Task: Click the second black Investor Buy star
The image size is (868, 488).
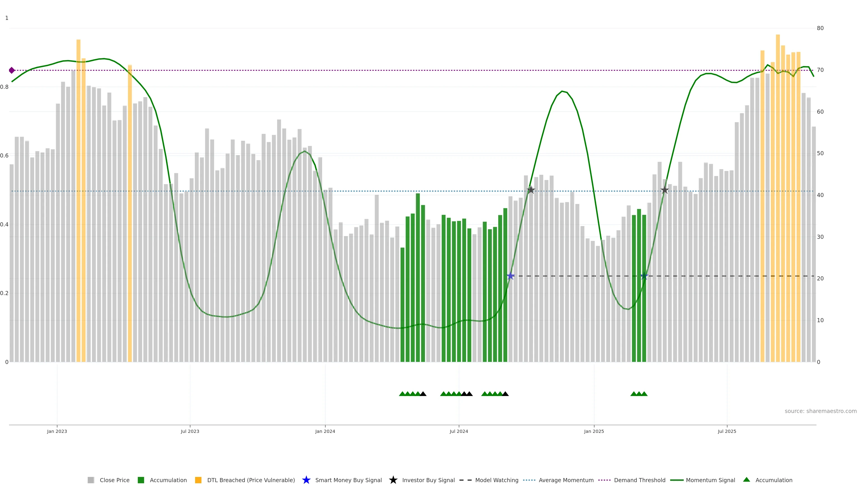Action: coord(665,190)
